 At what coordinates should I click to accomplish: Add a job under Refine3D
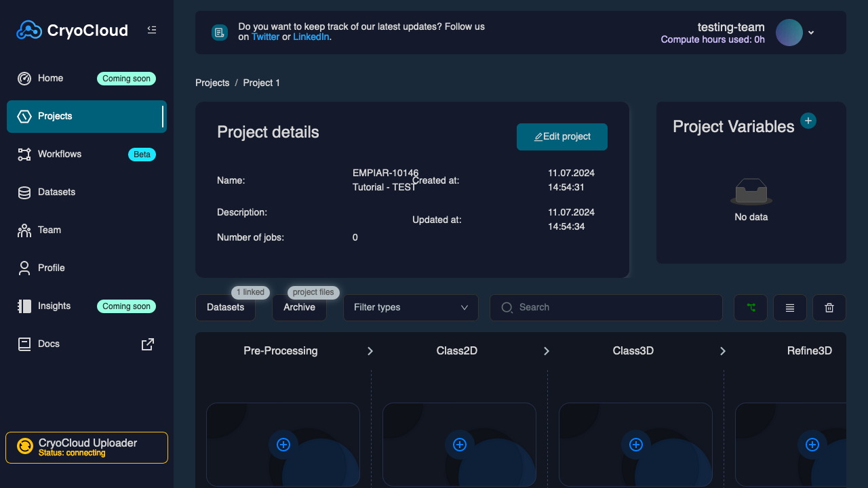click(x=812, y=445)
